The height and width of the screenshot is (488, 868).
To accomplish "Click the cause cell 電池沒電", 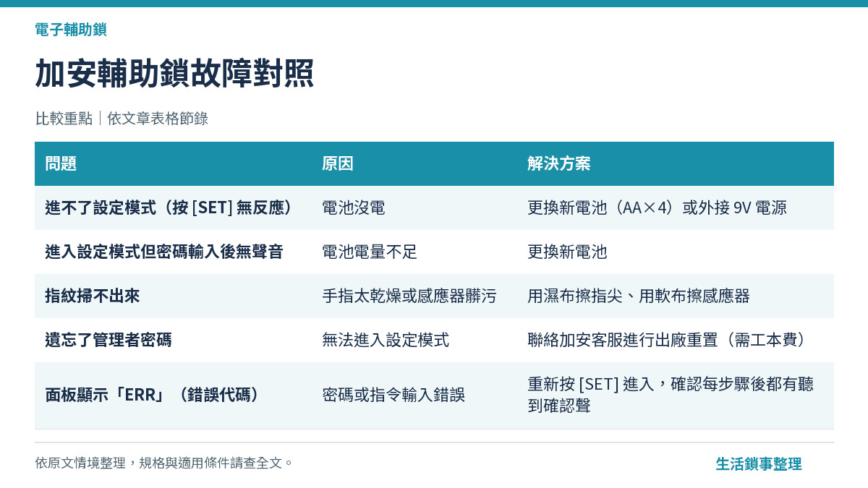I will pyautogui.click(x=354, y=208).
